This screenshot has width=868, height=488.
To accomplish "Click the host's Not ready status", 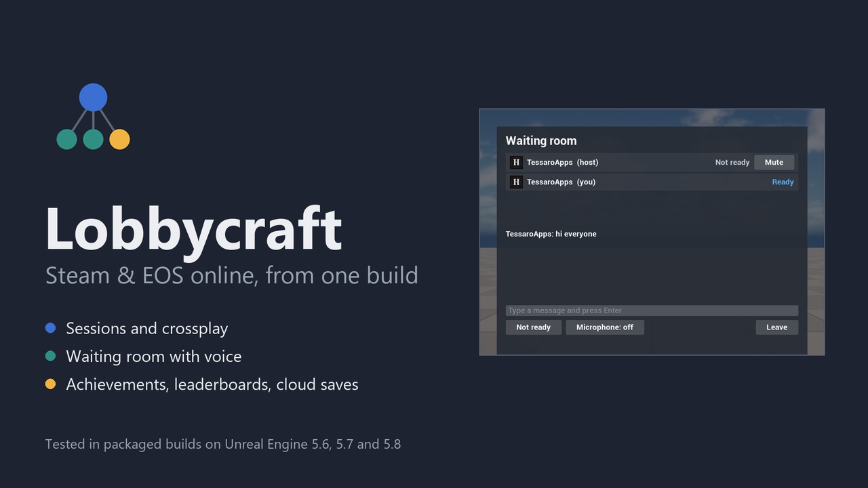I will tap(732, 163).
